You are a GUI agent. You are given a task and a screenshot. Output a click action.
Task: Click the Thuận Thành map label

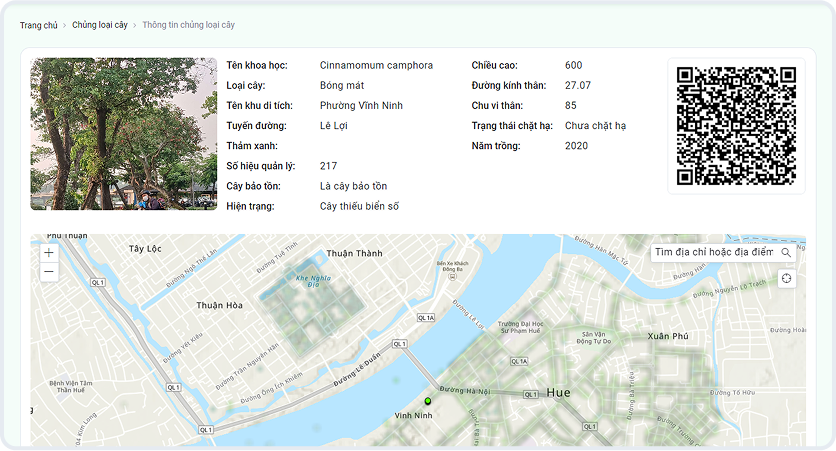tap(355, 253)
